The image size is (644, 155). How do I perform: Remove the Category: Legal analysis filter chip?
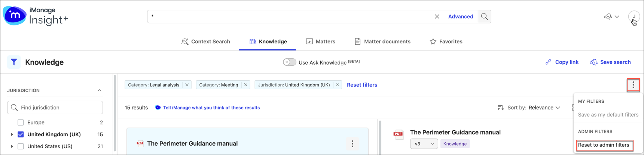coord(187,85)
